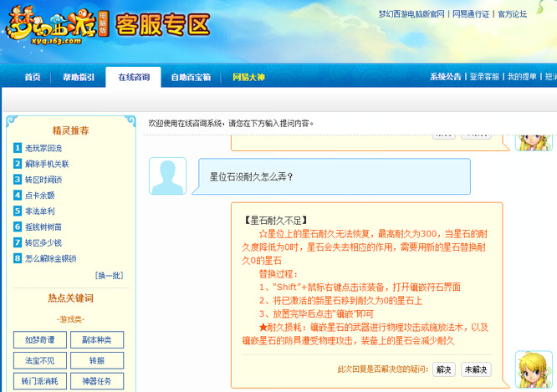Switch to the 帮助指引 tab
The image size is (557, 392).
pos(79,78)
